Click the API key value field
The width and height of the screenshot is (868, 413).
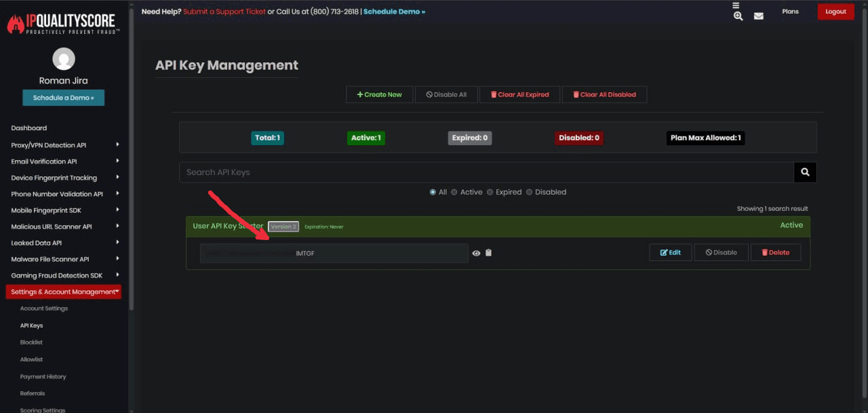[x=334, y=253]
